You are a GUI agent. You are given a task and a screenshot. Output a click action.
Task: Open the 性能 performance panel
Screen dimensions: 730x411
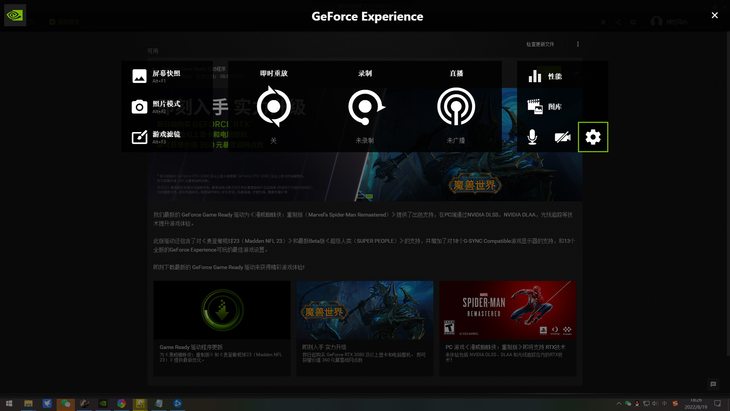[545, 76]
